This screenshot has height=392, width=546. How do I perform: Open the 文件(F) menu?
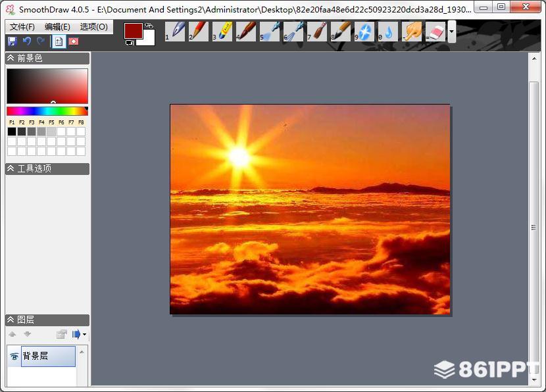pyautogui.click(x=22, y=27)
